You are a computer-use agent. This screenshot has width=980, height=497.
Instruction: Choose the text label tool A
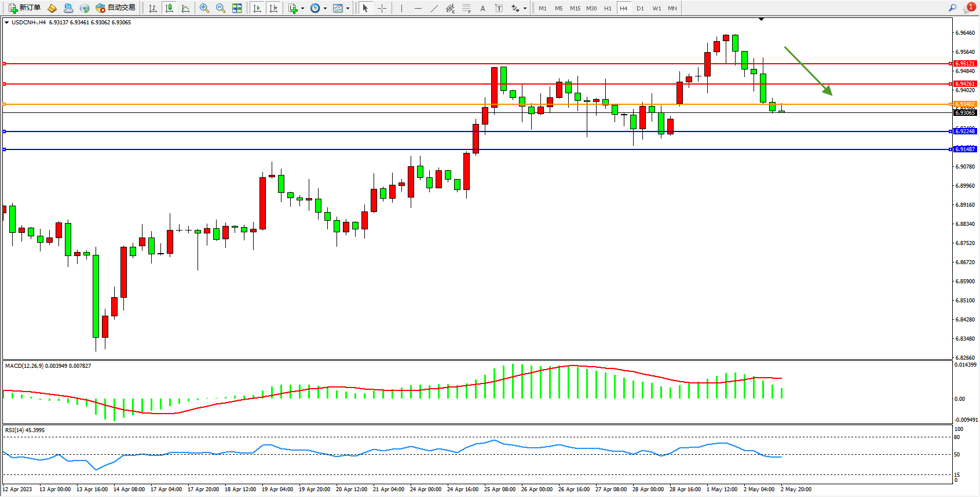pos(482,8)
